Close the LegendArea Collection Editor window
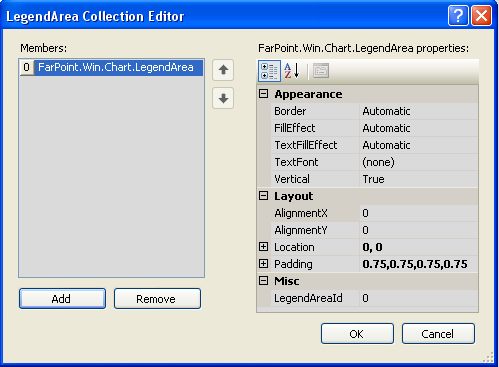This screenshot has height=367, width=499. coord(481,16)
